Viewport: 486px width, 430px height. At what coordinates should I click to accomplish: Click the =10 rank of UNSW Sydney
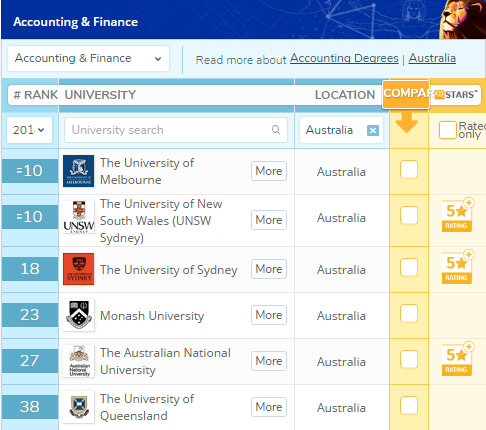click(x=30, y=217)
